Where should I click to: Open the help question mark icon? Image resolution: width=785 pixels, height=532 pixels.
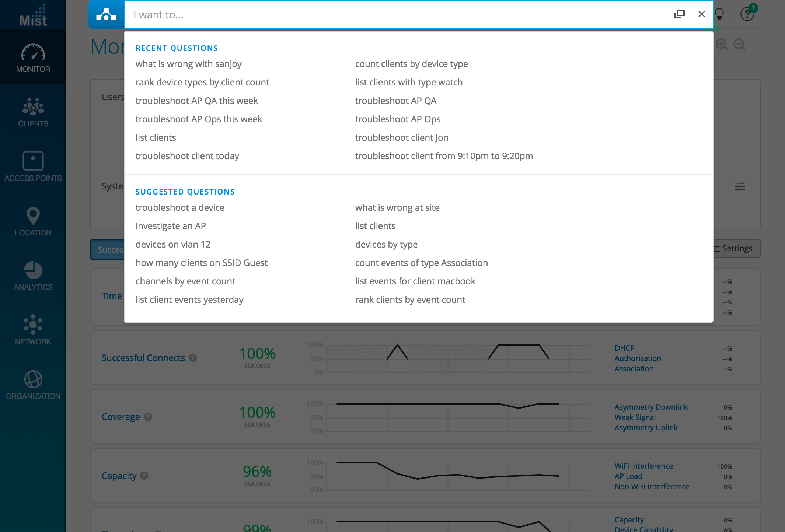(747, 14)
